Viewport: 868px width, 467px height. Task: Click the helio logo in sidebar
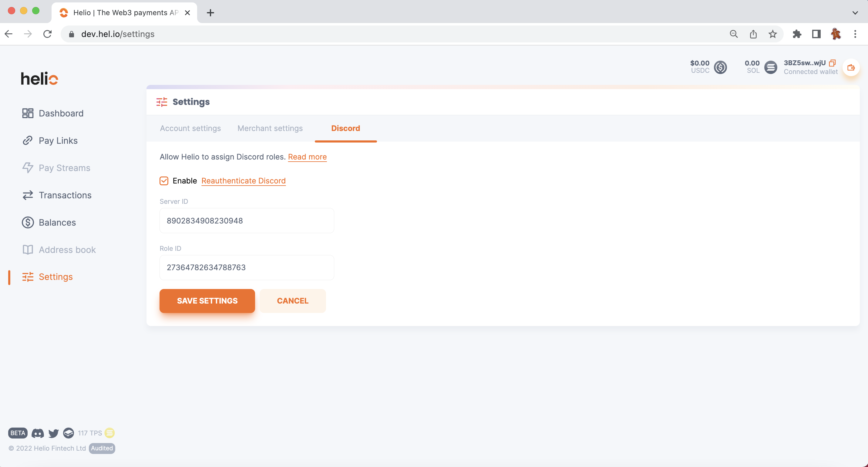click(39, 79)
